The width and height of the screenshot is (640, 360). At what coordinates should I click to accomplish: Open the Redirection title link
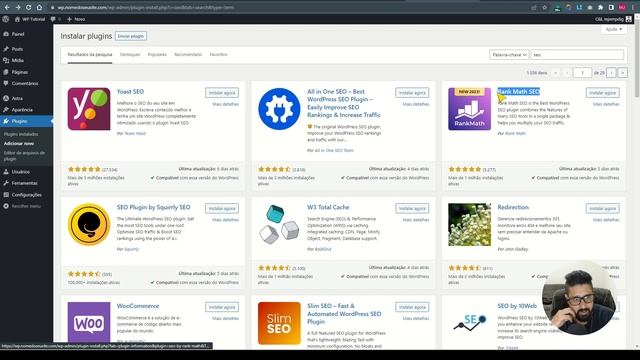(513, 207)
